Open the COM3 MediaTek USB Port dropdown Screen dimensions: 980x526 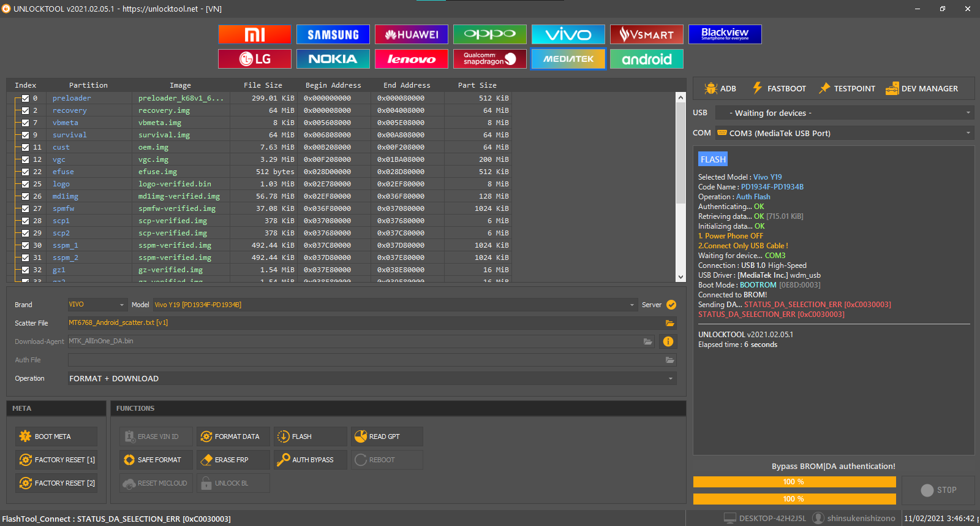tap(844, 133)
